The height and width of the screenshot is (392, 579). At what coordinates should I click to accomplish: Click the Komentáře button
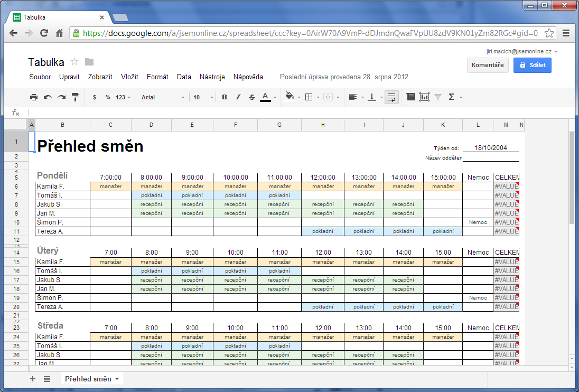click(488, 65)
